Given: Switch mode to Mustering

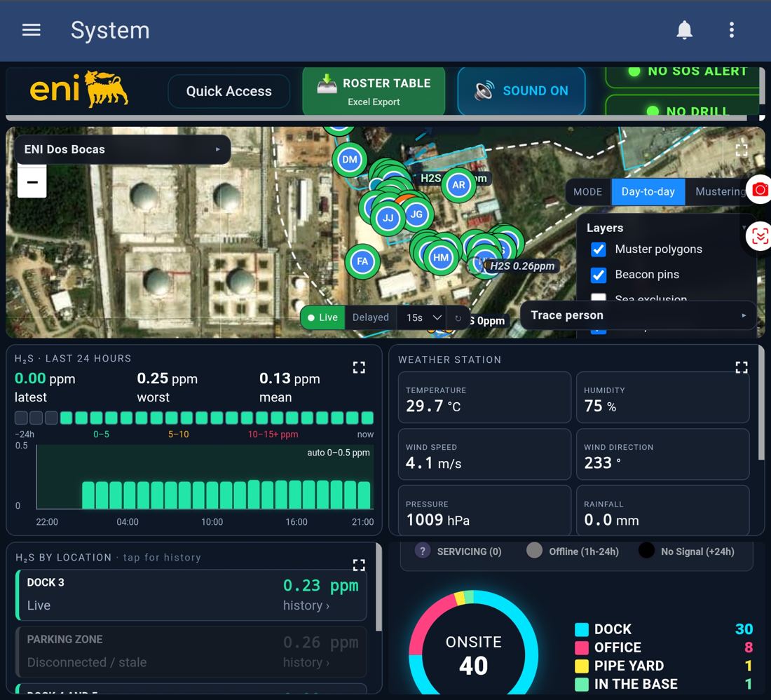Looking at the screenshot, I should coord(719,192).
